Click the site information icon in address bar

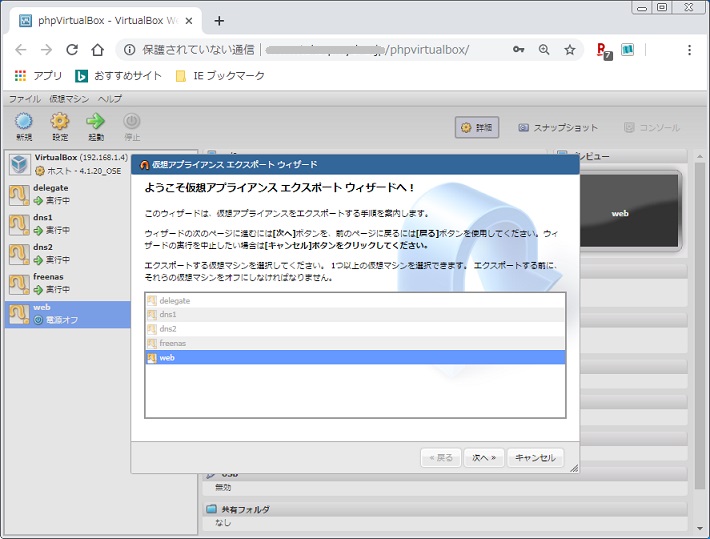pyautogui.click(x=130, y=49)
